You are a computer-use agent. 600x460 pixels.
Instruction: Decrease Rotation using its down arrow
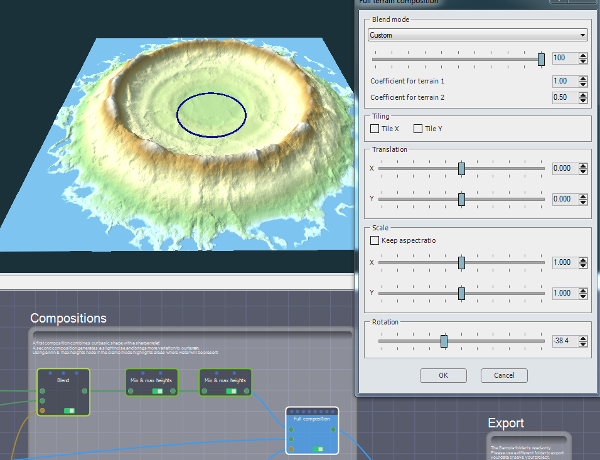tap(583, 344)
